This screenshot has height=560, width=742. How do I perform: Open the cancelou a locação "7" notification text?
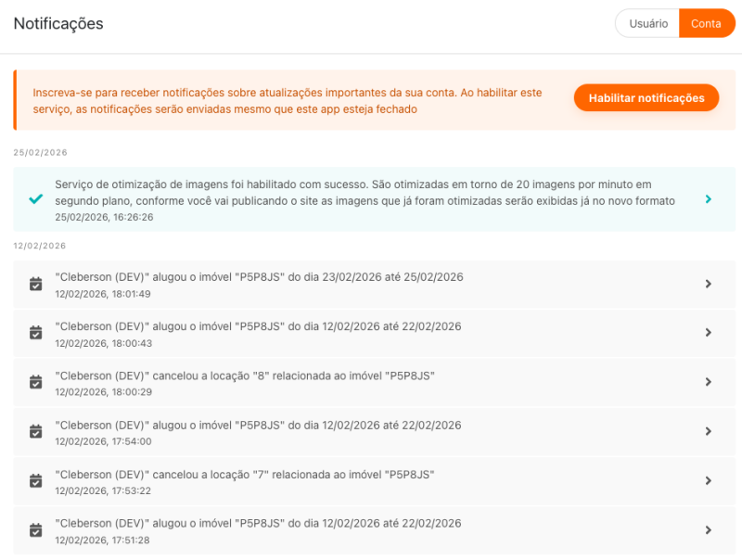pos(245,475)
